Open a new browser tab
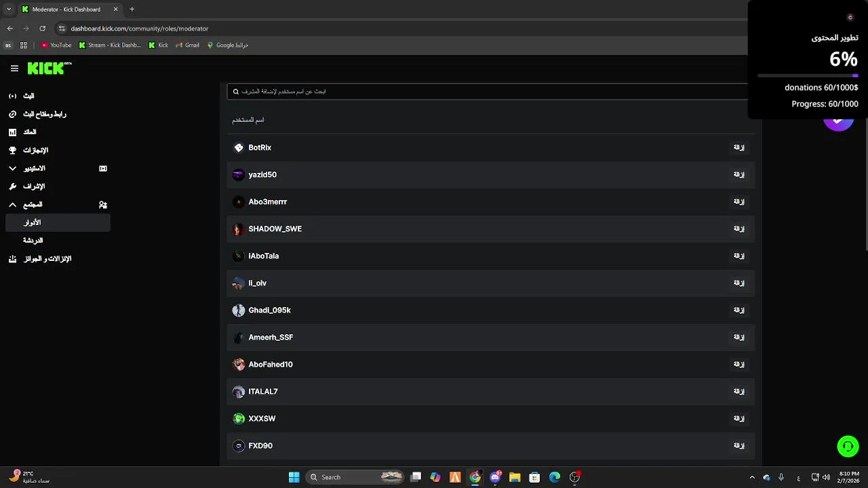 pyautogui.click(x=132, y=9)
